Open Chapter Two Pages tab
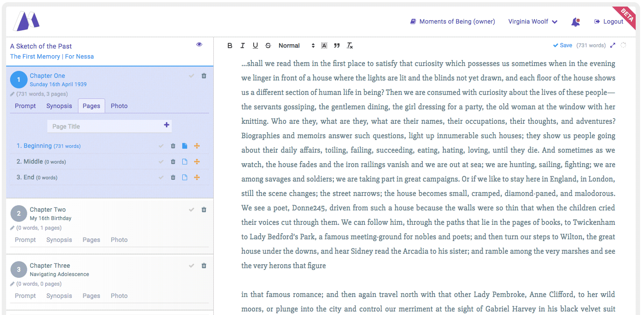The width and height of the screenshot is (644, 315). [x=92, y=240]
